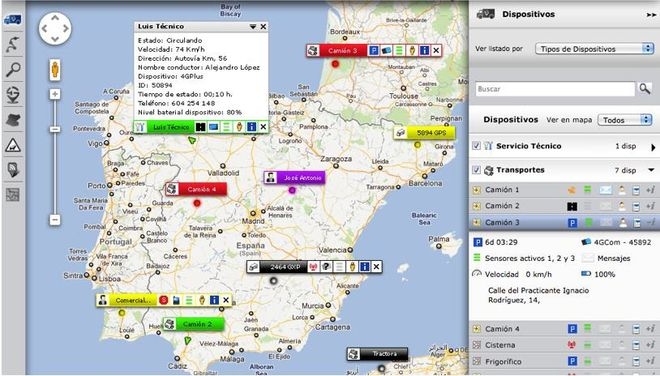660x376 pixels.
Task: Click the Street View pegman icon
Action: 55,69
